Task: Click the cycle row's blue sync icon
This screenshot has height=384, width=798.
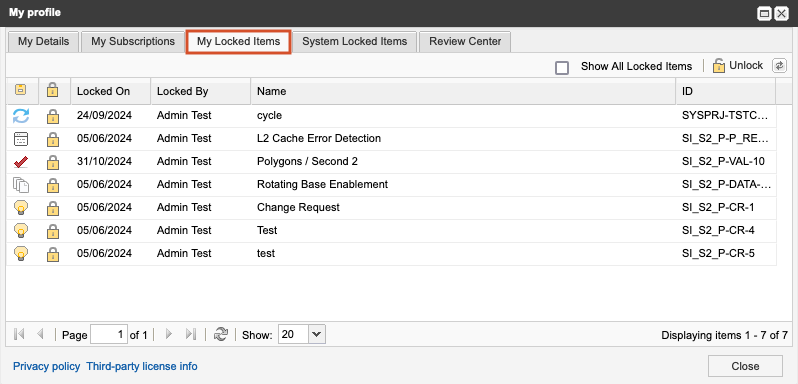Action: pyautogui.click(x=21, y=115)
